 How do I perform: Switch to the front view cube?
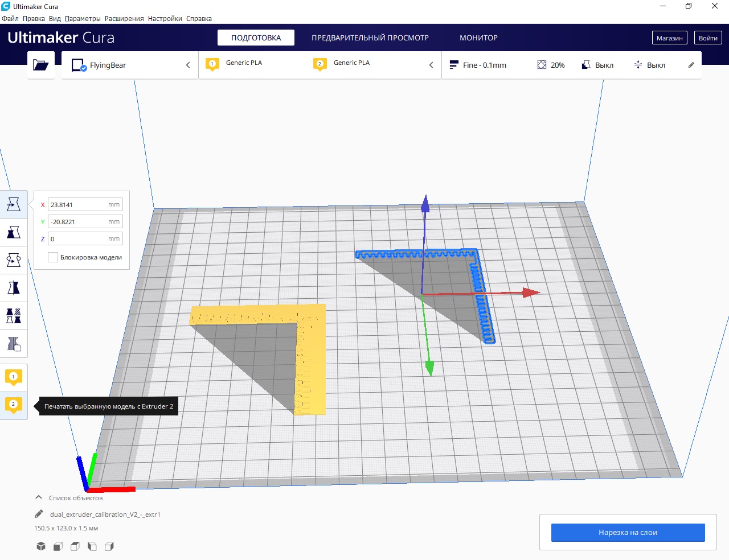(x=58, y=546)
